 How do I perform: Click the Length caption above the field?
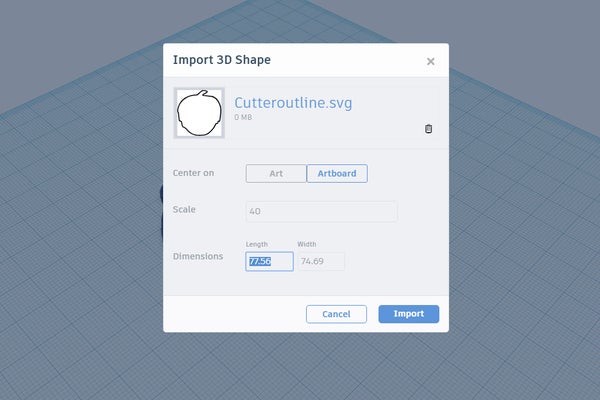pyautogui.click(x=257, y=244)
